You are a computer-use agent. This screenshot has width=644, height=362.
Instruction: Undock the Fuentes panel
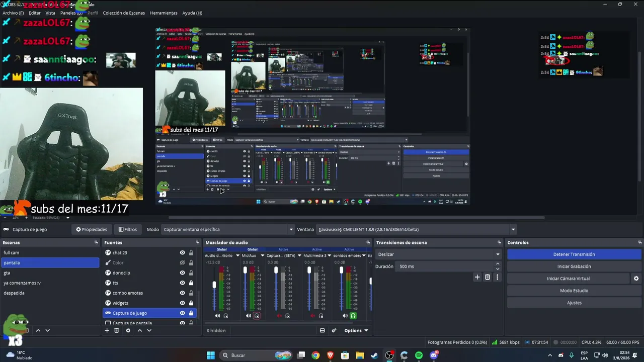197,242
